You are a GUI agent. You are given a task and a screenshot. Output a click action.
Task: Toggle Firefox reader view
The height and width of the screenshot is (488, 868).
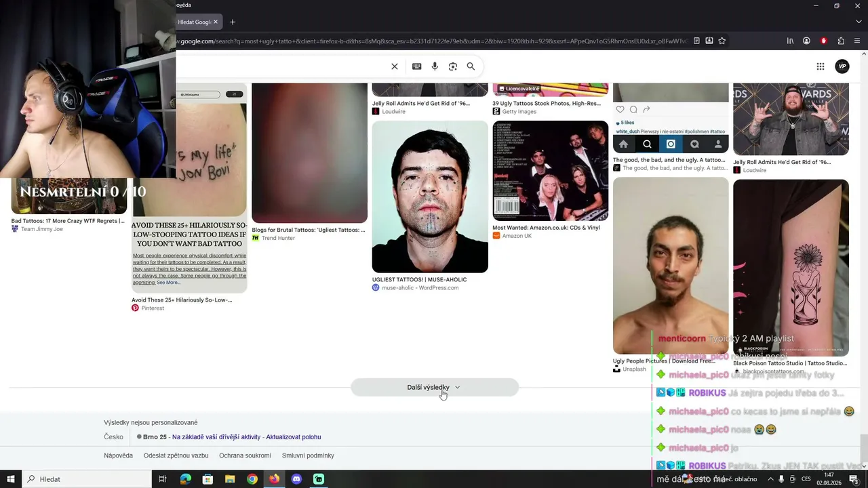[696, 41]
